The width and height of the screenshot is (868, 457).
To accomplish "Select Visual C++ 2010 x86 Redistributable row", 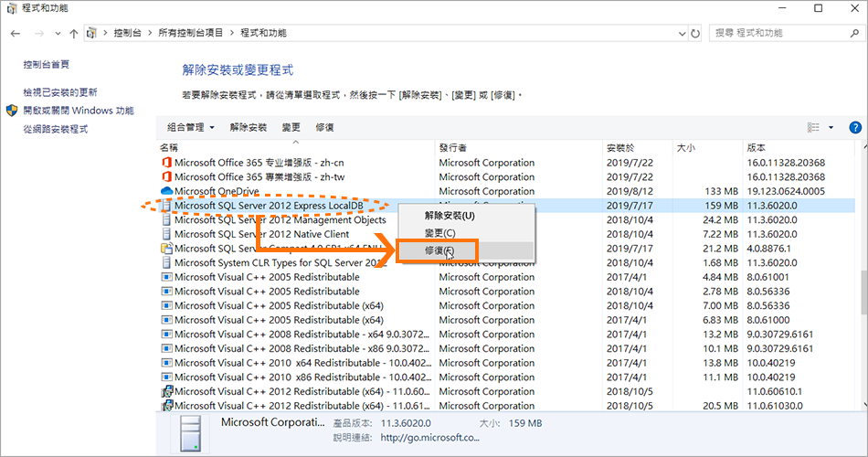I will click(x=505, y=377).
